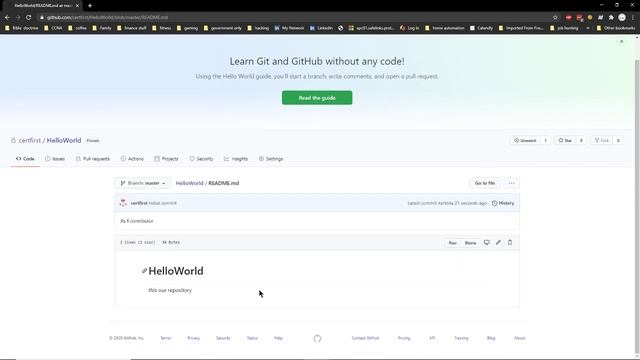
Task: Open the Chrome three-dot menu
Action: 633,18
